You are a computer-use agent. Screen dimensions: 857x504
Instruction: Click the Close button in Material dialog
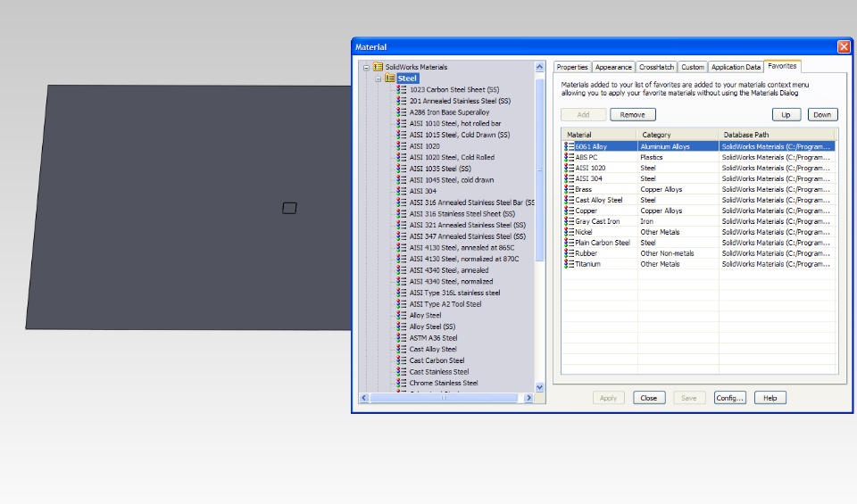[x=649, y=398]
